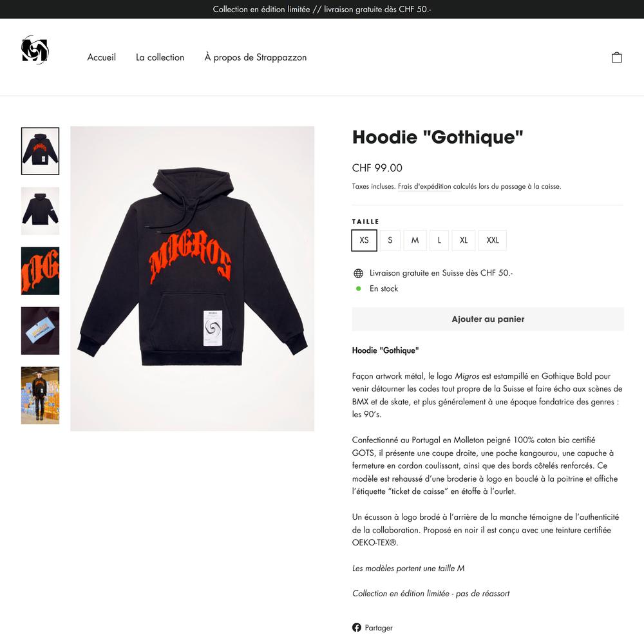Choose the S size option
644x644 pixels.
[x=390, y=240]
